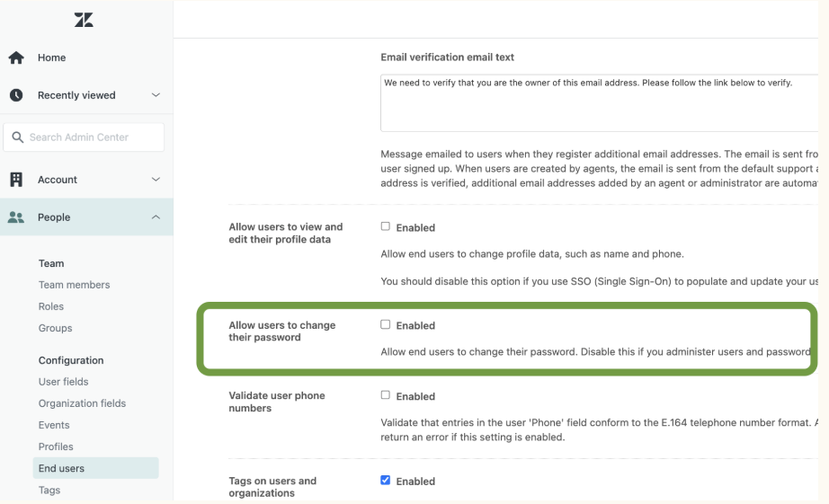Open the Groups page
This screenshot has height=504, width=829.
[55, 328]
